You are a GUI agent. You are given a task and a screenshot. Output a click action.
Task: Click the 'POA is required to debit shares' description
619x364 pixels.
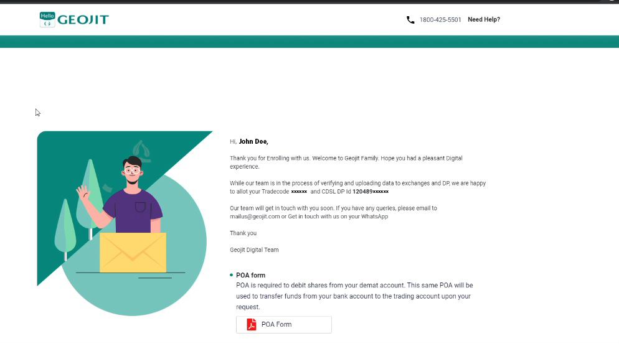[x=354, y=296]
